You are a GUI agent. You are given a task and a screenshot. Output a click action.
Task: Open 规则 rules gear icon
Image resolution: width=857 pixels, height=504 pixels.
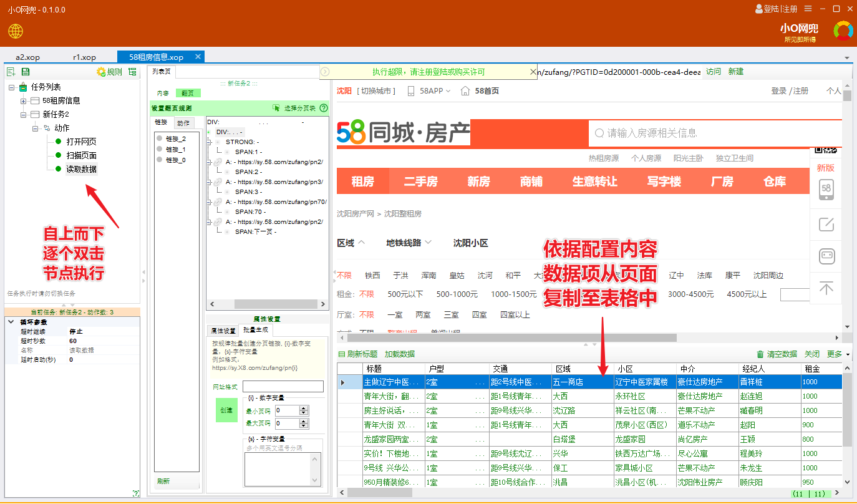[x=101, y=72]
